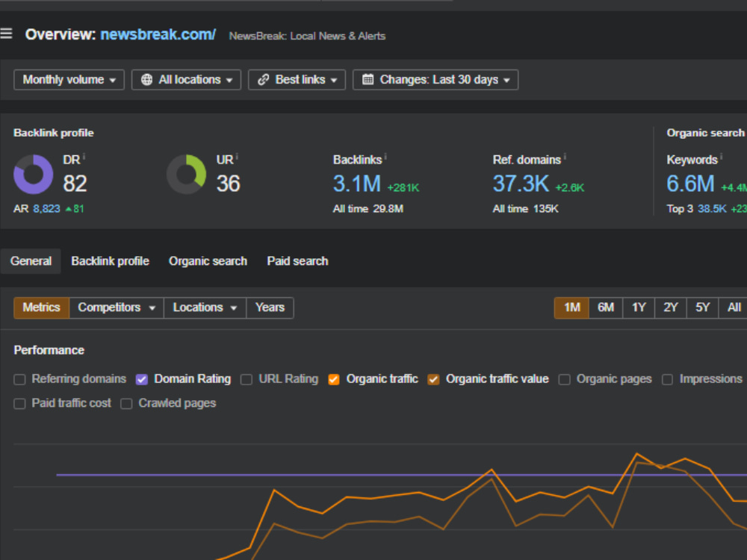Click the Ref. domains info icon
747x560 pixels.
[x=565, y=156]
